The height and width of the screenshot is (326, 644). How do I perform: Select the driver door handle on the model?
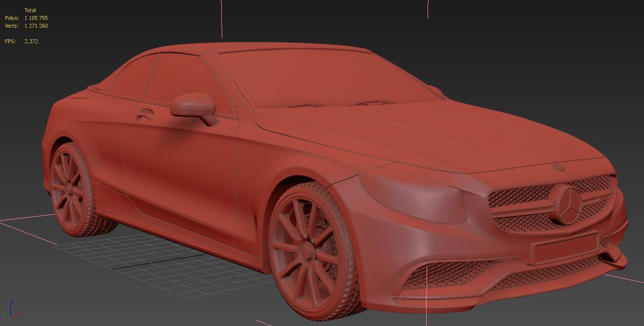[x=144, y=114]
